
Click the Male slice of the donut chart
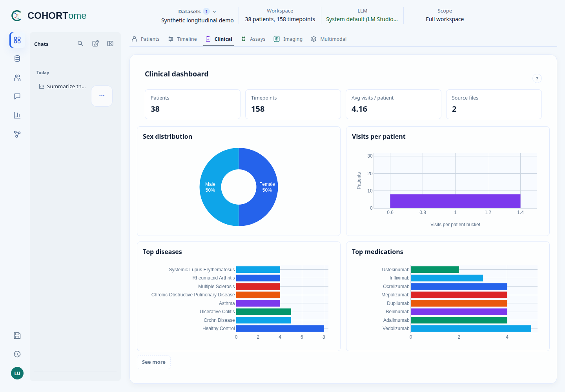(x=210, y=187)
